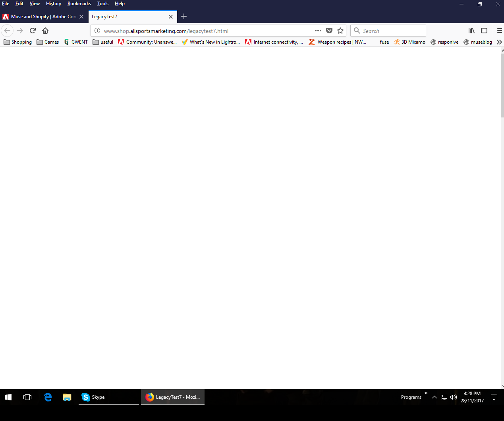This screenshot has height=421, width=504.
Task: Close the Muse and Shopify tab
Action: coord(81,17)
